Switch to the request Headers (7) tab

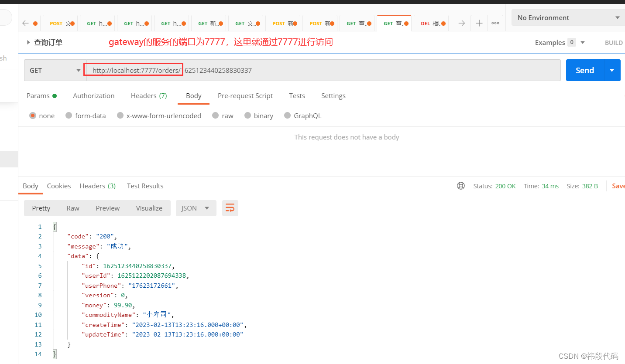[x=149, y=95]
